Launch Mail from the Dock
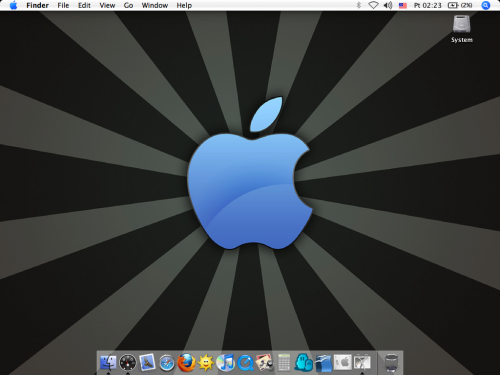 147,362
